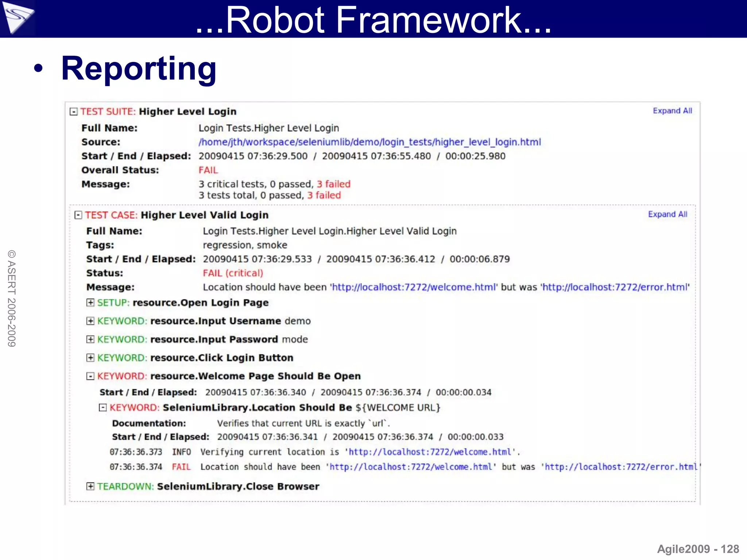Click timestamp '07:36:36.373' in the INFO log row
The width and height of the screenshot is (747, 560).
tap(136, 452)
